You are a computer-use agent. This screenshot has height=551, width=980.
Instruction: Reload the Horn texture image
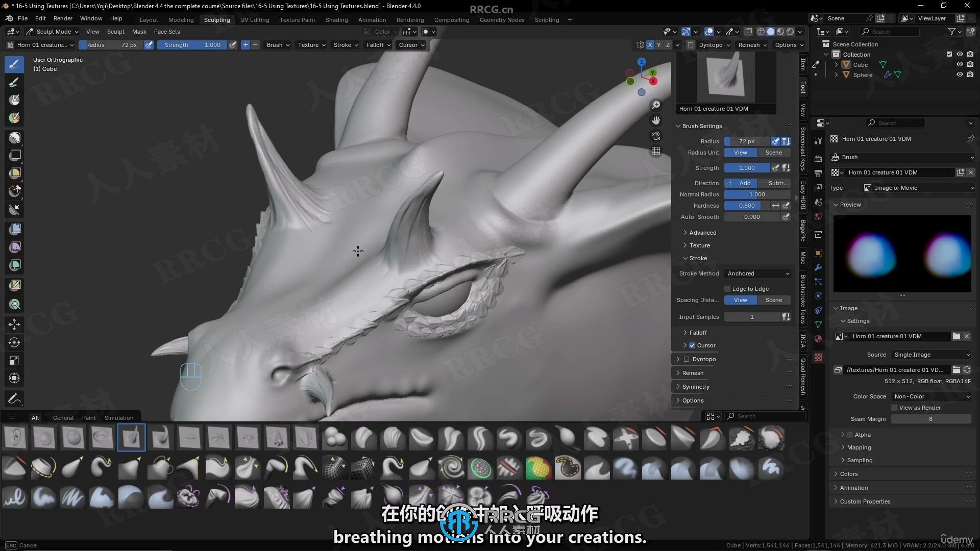967,370
